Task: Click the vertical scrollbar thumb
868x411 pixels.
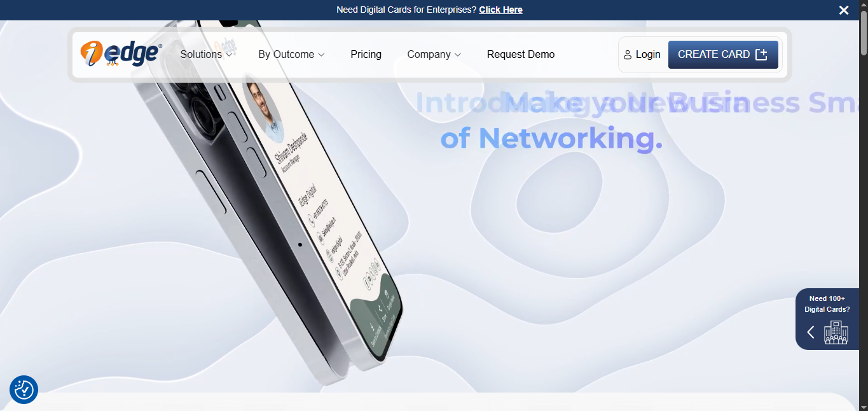Action: point(864,32)
